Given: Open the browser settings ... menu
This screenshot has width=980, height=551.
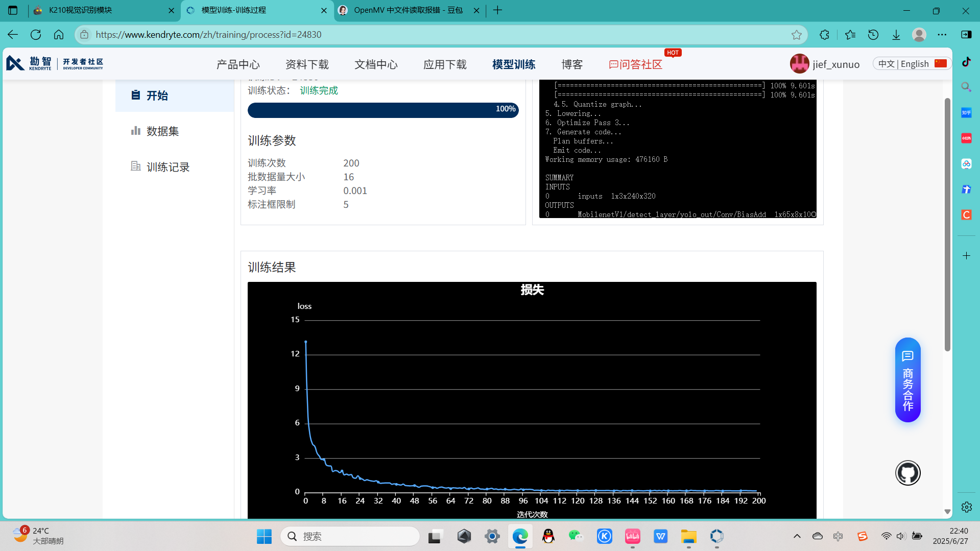Looking at the screenshot, I should [x=943, y=35].
